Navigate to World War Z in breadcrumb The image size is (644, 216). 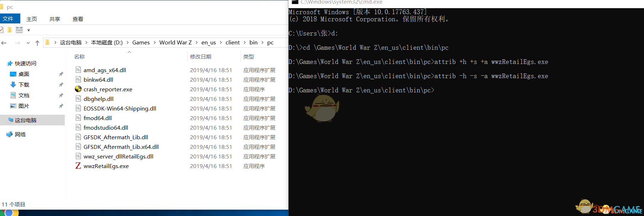tap(175, 43)
